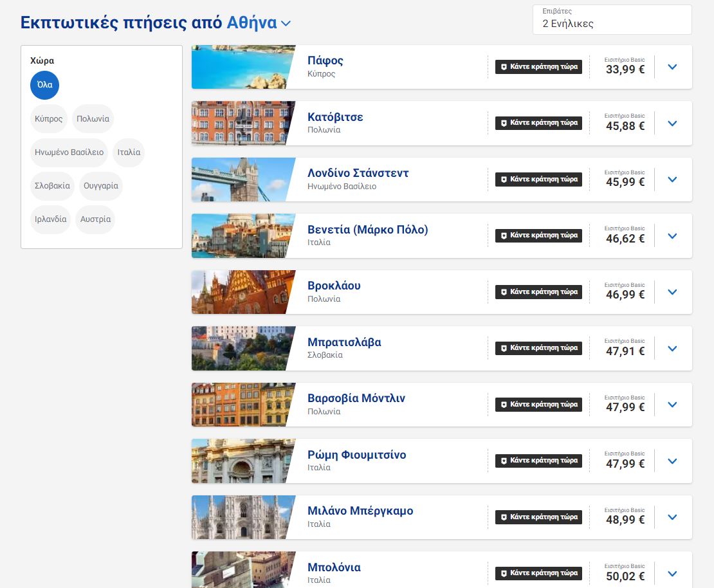Choose the Ιταλία country filter
This screenshot has width=714, height=588.
(x=129, y=152)
